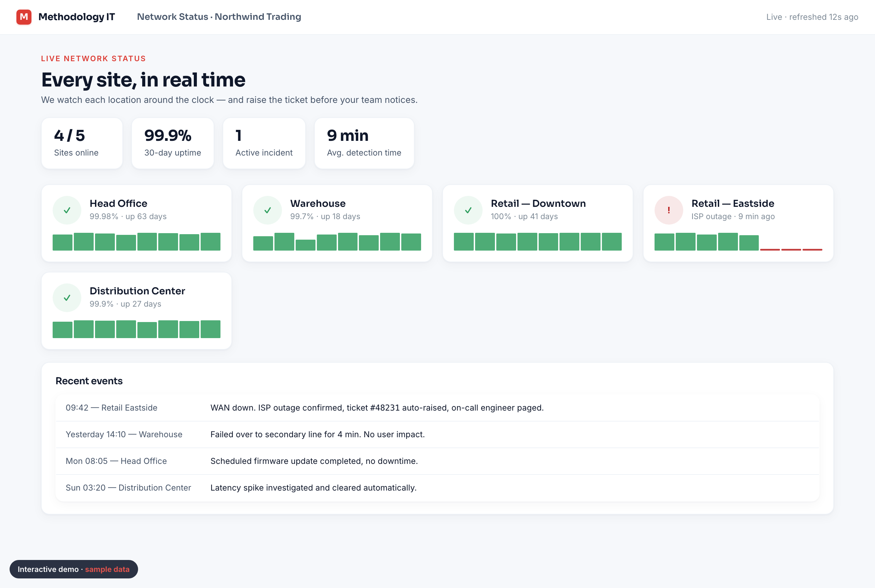Screen dimensions: 875x588
Task: Open the Retail — Eastside site title
Action: pyautogui.click(x=733, y=203)
